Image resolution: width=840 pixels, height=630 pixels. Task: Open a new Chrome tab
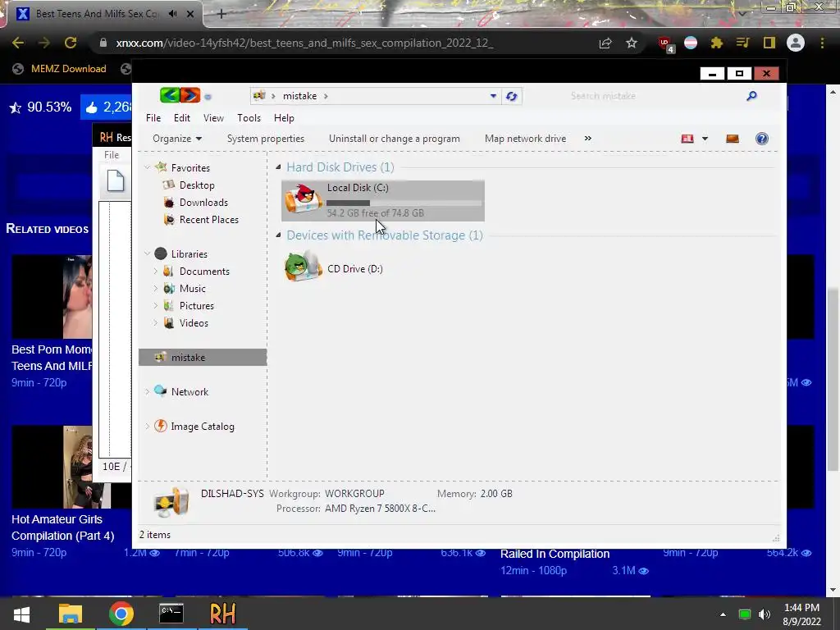[221, 14]
